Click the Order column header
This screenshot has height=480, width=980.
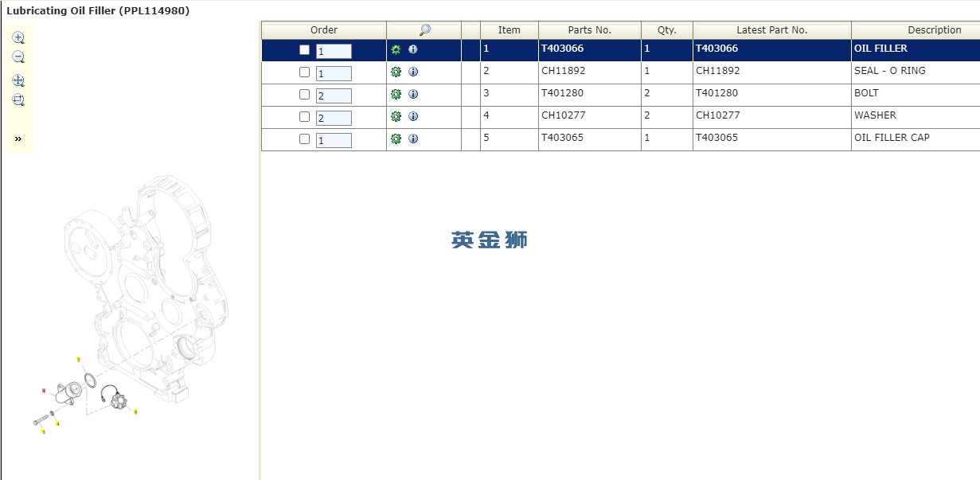click(324, 30)
